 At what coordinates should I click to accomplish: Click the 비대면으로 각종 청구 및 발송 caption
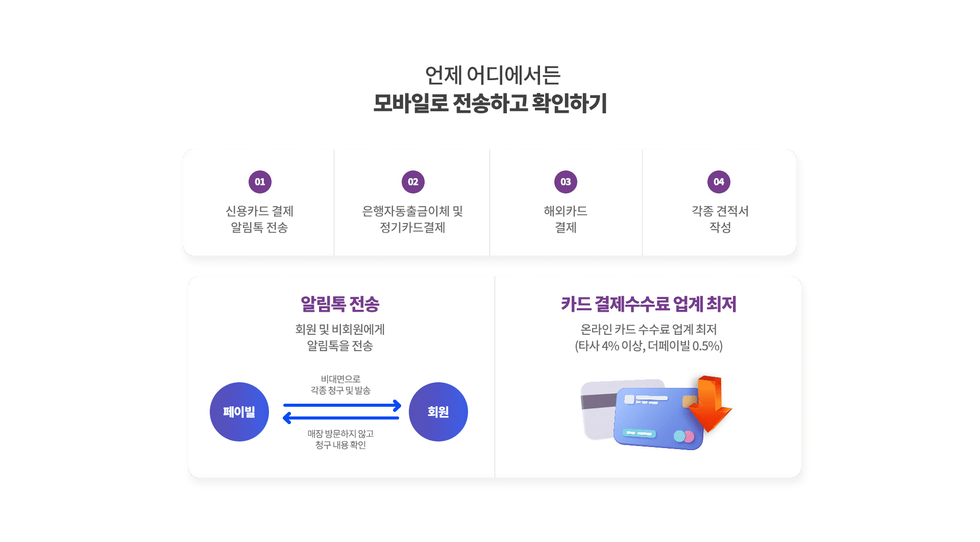click(x=340, y=384)
